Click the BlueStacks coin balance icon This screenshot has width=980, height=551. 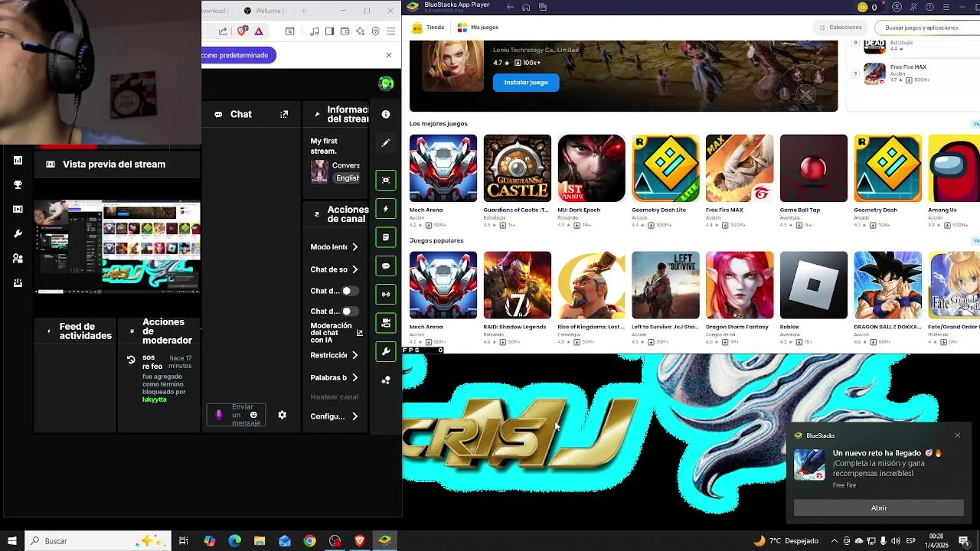click(x=863, y=7)
